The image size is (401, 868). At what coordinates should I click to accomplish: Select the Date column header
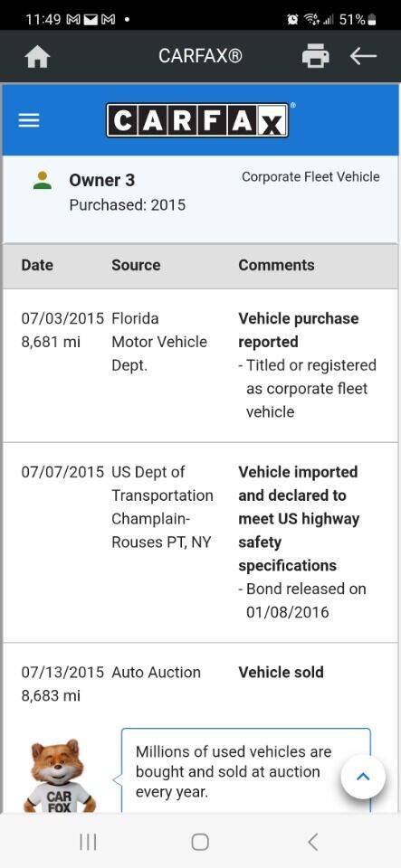(36, 265)
